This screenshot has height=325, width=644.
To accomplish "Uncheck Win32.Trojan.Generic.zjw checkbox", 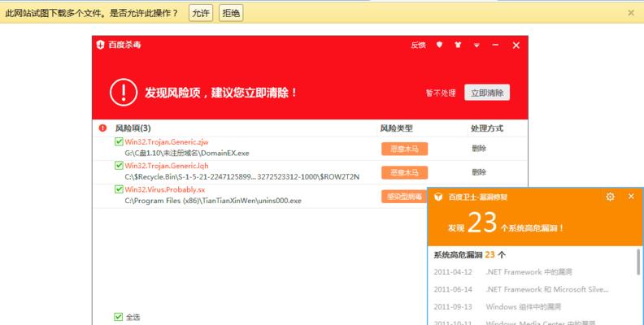I will click(x=119, y=141).
